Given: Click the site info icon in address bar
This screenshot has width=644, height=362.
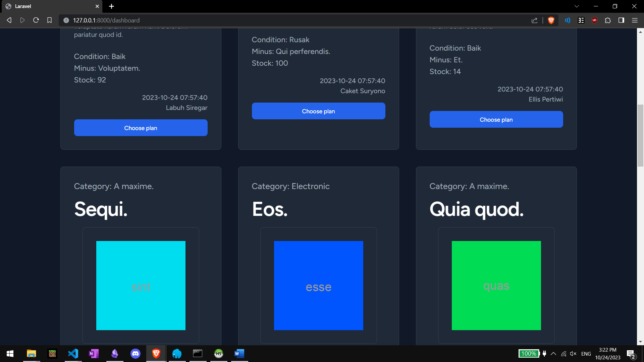Looking at the screenshot, I should click(66, 20).
